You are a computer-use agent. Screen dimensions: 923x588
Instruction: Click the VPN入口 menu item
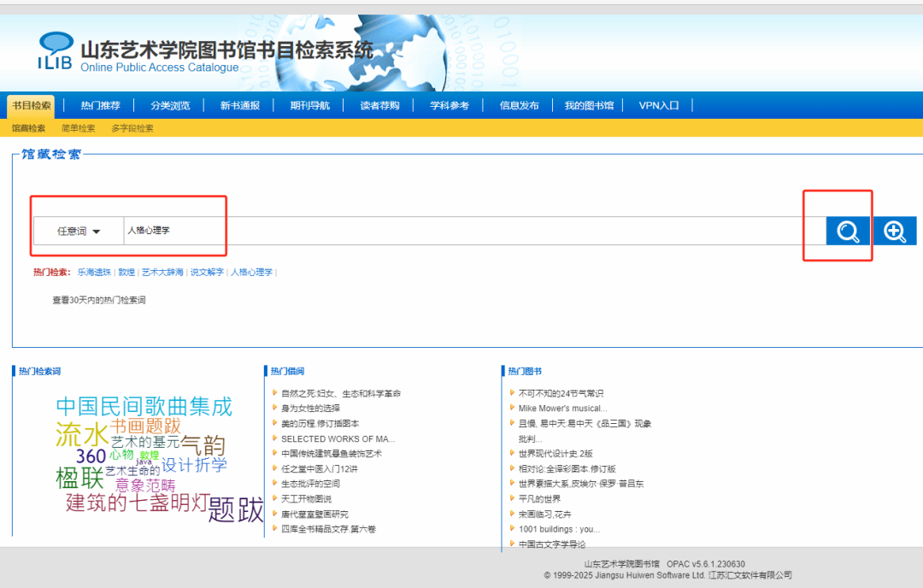tap(659, 106)
